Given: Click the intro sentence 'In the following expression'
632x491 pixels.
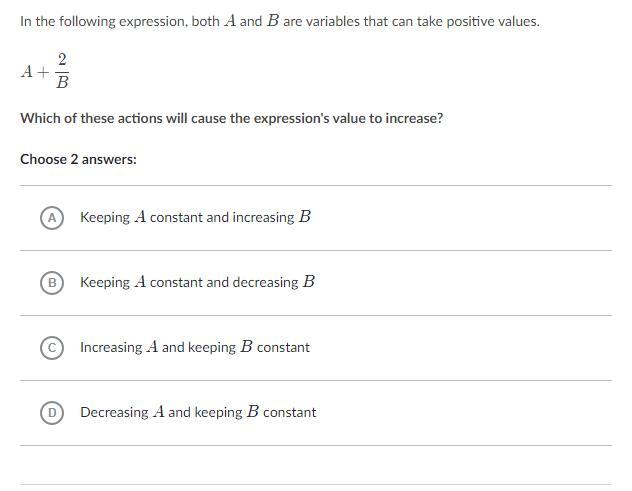Looking at the screenshot, I should click(280, 21).
